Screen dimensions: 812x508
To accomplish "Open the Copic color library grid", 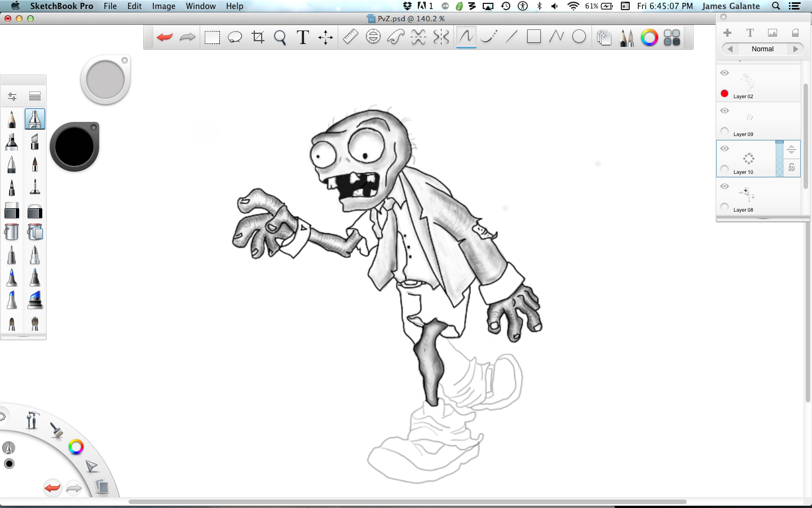I will click(672, 38).
